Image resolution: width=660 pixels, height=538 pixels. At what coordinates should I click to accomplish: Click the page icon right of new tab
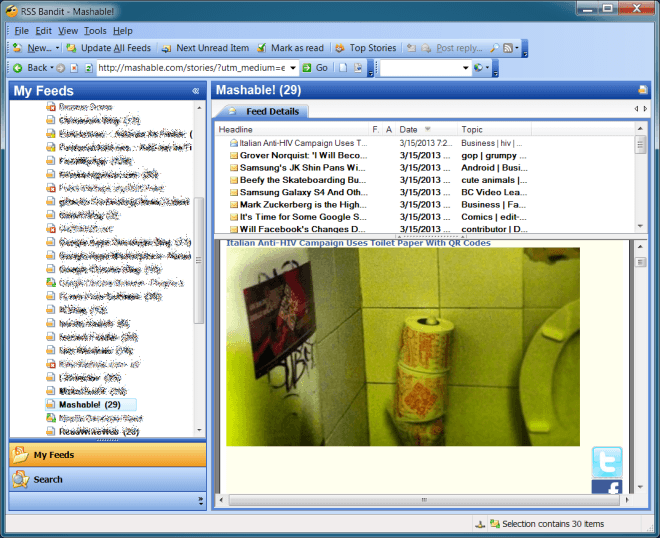tap(358, 68)
